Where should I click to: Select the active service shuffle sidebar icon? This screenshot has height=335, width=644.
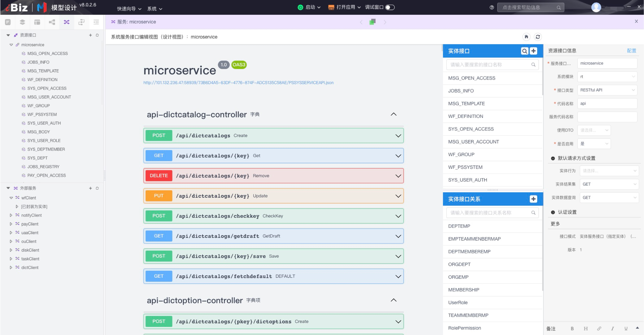tap(67, 22)
